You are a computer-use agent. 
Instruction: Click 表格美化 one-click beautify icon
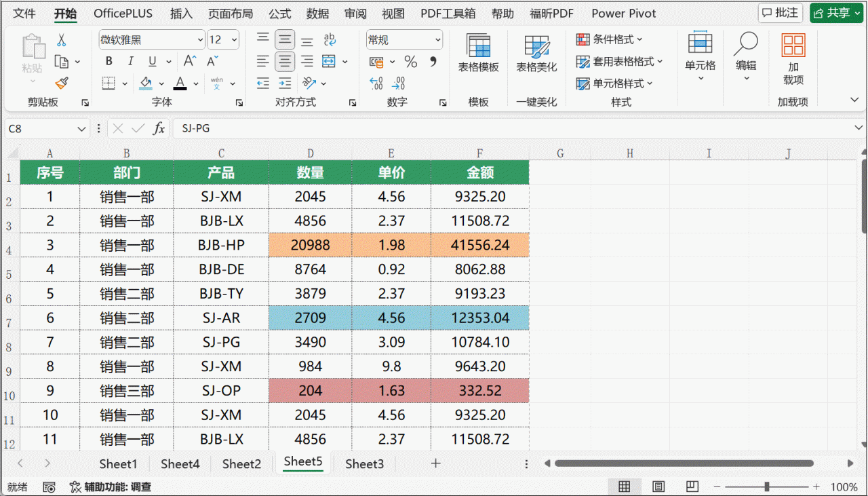tap(536, 53)
